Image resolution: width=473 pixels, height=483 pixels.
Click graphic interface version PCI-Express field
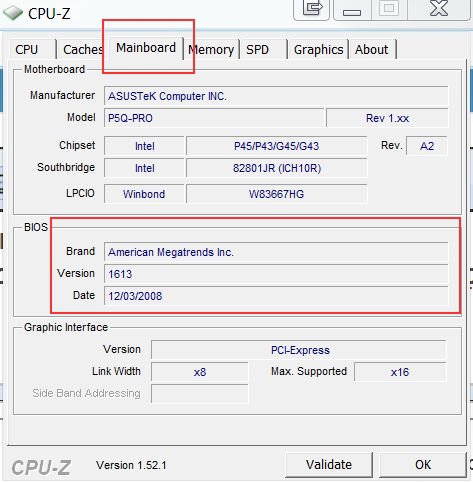pos(299,350)
